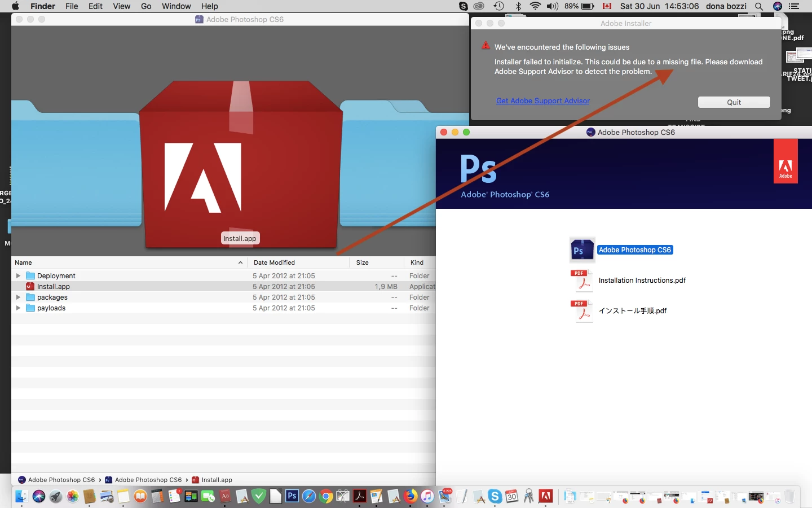Viewport: 812px width, 508px height.
Task: Click the red warning icon in Adobe Installer
Action: point(486,46)
